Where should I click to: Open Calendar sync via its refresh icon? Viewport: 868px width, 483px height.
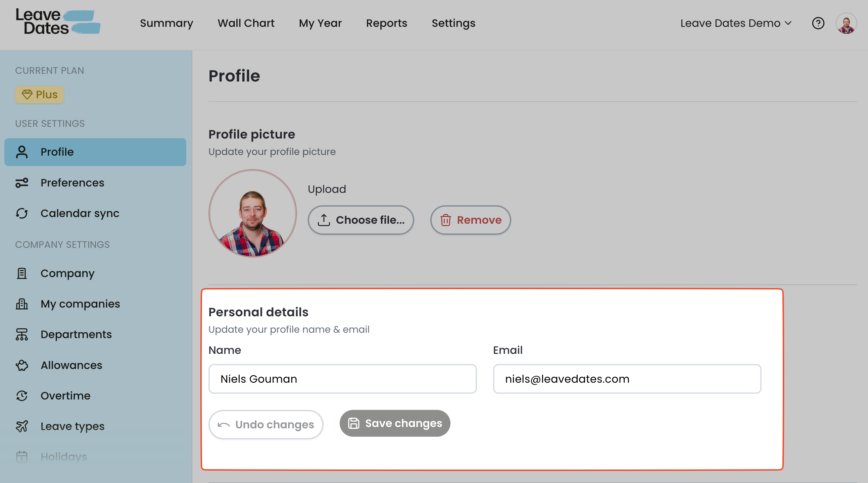tap(22, 213)
